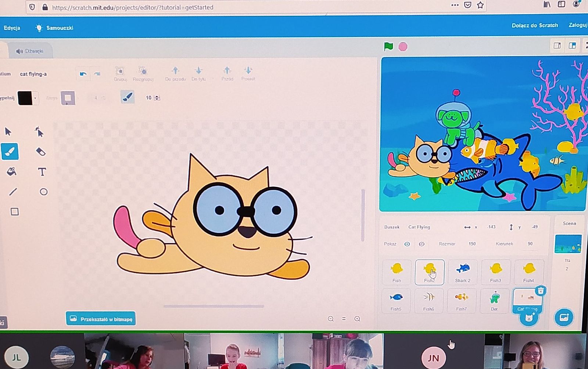The width and height of the screenshot is (588, 369).
Task: Zoom in the costume canvas
Action: tap(357, 319)
